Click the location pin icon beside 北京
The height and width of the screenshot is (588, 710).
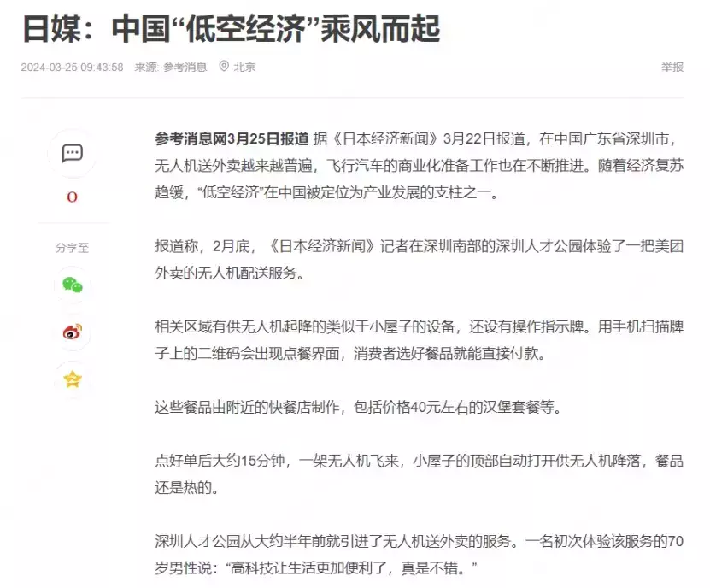(224, 67)
